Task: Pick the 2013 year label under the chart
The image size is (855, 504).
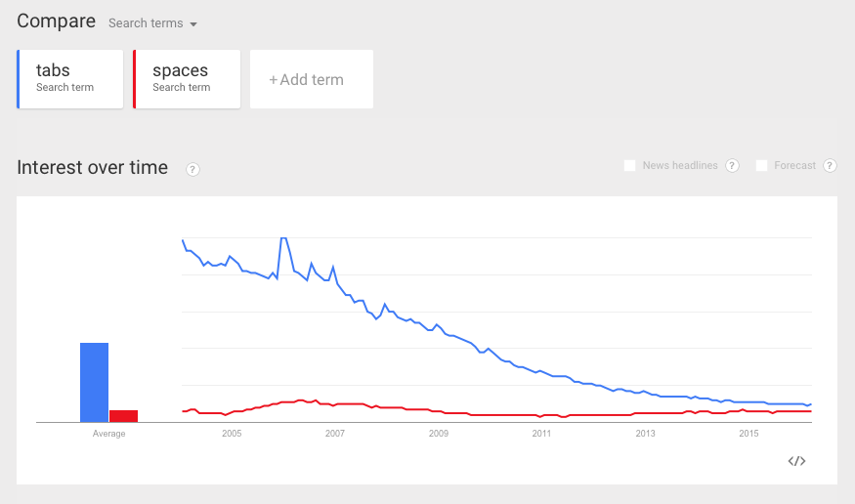Action: [645, 434]
